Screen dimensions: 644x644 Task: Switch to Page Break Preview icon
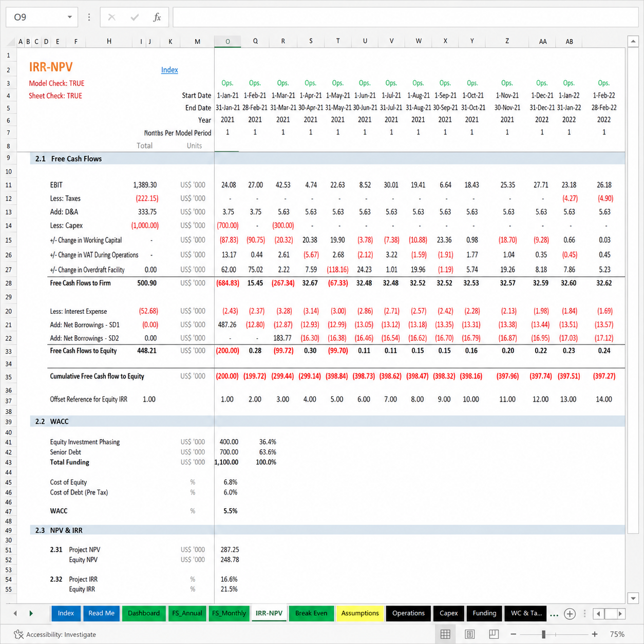click(x=494, y=634)
